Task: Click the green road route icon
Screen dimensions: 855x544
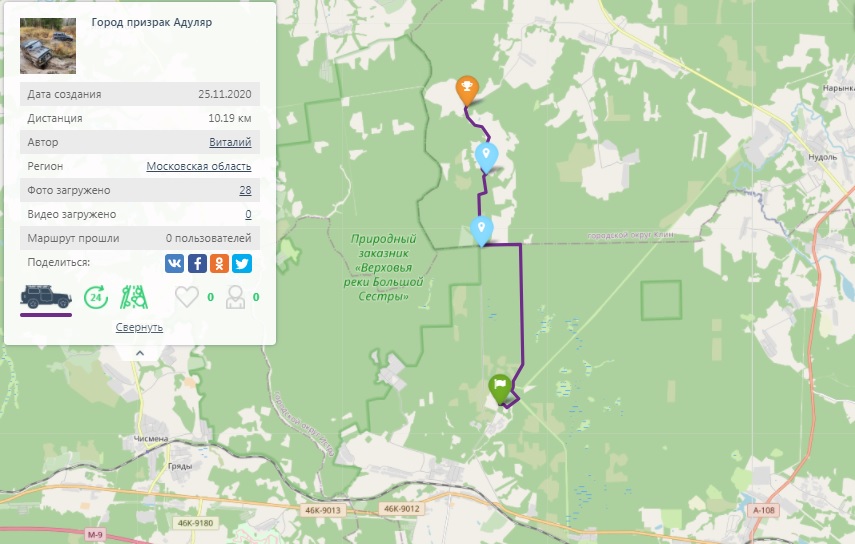Action: [134, 297]
